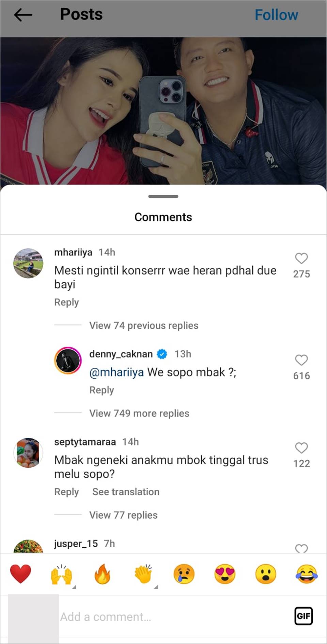Insert the clapping hands emoji
The image size is (327, 644).
143,574
